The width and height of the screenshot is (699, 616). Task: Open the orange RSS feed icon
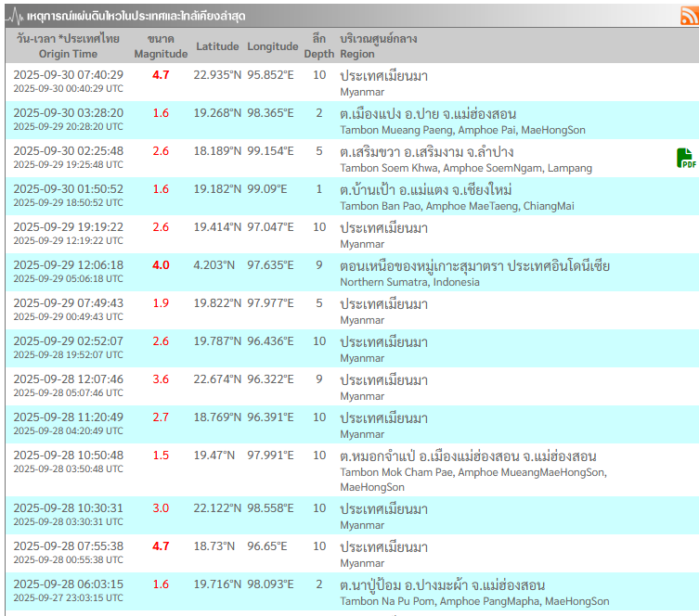point(690,16)
